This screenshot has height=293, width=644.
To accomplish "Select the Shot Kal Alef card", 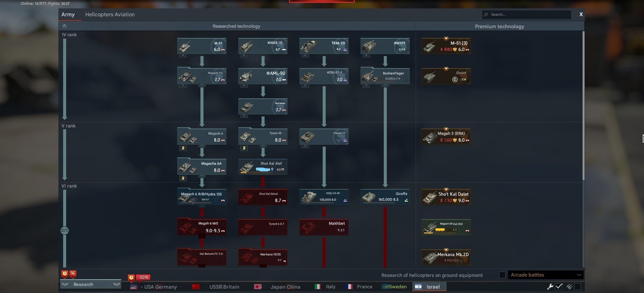I will tap(263, 167).
